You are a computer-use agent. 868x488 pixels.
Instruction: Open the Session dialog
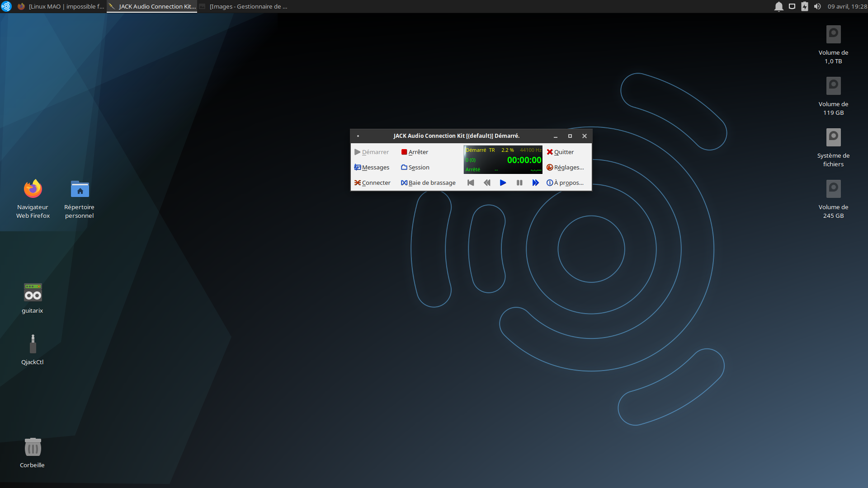click(x=415, y=167)
